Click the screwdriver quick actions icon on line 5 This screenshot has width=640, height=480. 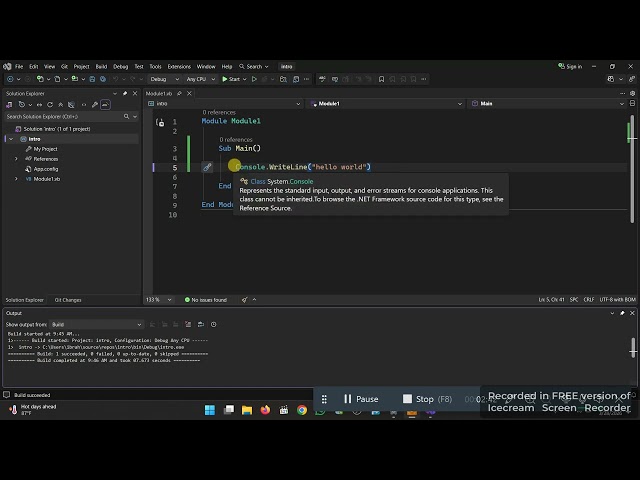click(x=207, y=167)
